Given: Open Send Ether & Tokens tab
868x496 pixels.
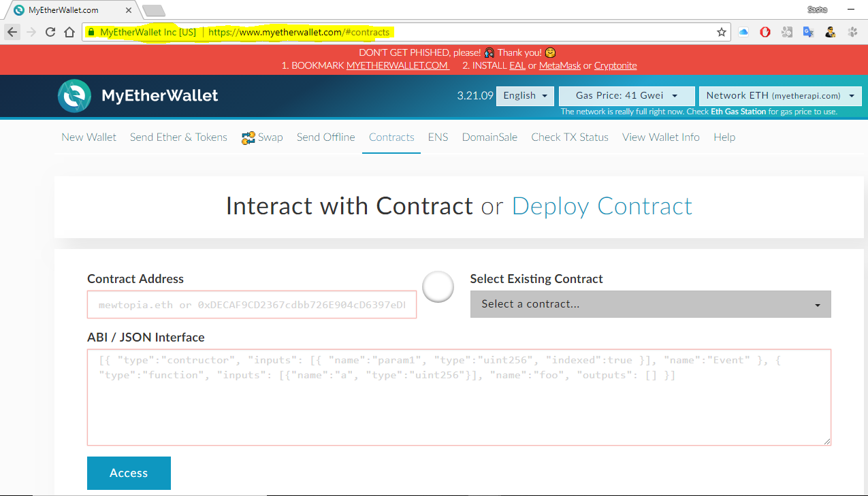Looking at the screenshot, I should [x=178, y=137].
